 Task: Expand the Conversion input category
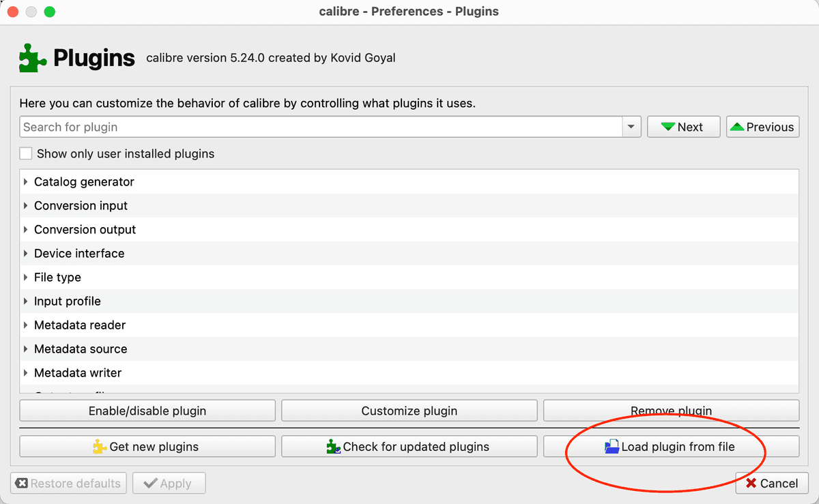point(26,205)
